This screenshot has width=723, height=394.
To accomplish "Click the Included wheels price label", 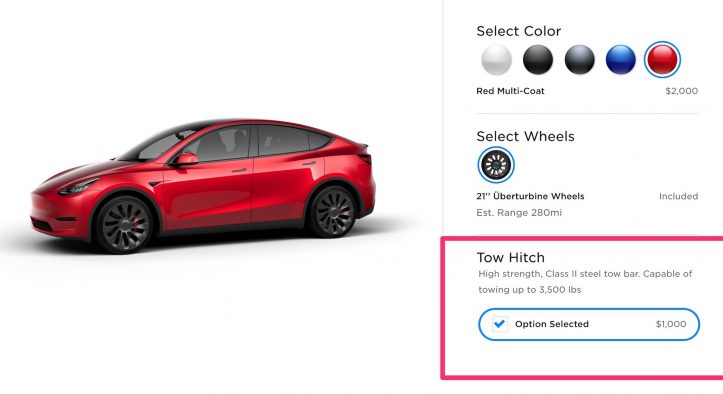I will point(678,196).
